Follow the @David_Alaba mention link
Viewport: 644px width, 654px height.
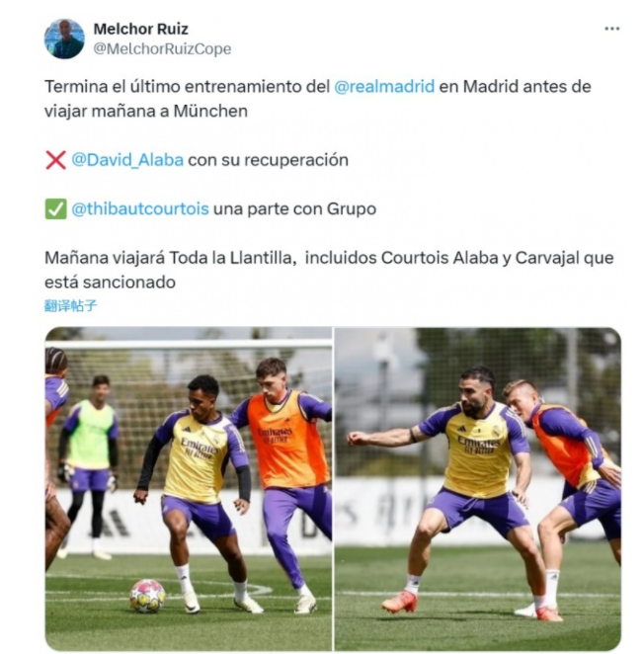(x=127, y=160)
